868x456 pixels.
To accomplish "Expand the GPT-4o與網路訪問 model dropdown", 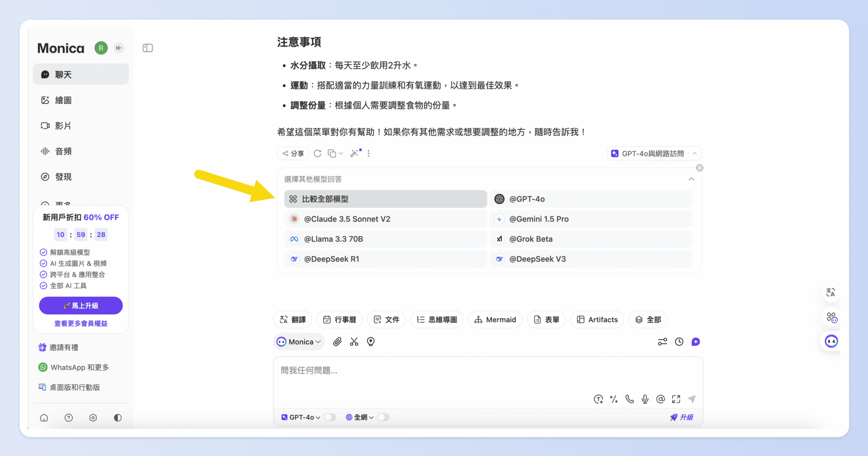I will click(x=694, y=154).
